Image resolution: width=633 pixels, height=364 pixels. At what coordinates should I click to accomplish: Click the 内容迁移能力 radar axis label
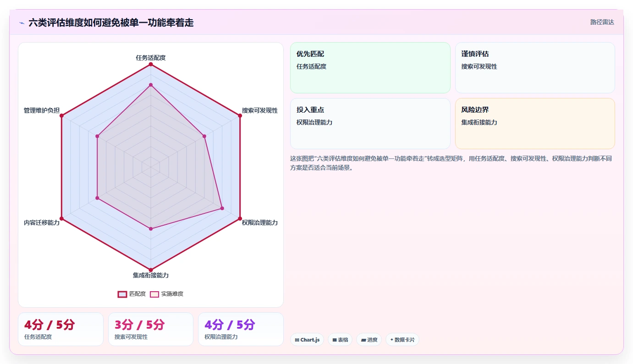(x=42, y=223)
